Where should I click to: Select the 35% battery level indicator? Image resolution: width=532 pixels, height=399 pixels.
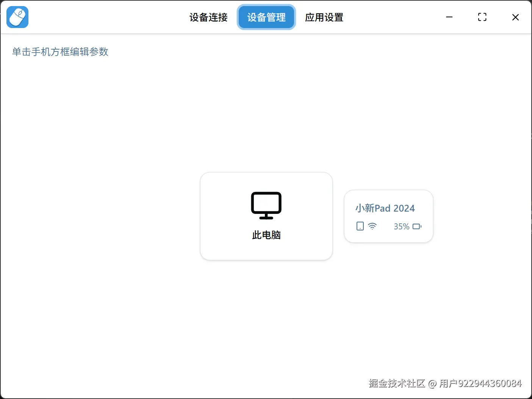tap(401, 226)
